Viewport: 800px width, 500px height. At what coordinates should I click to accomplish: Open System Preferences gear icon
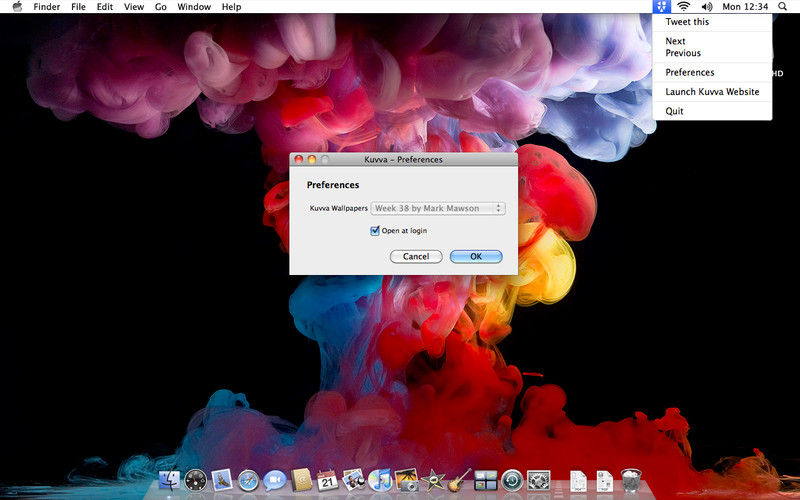539,481
